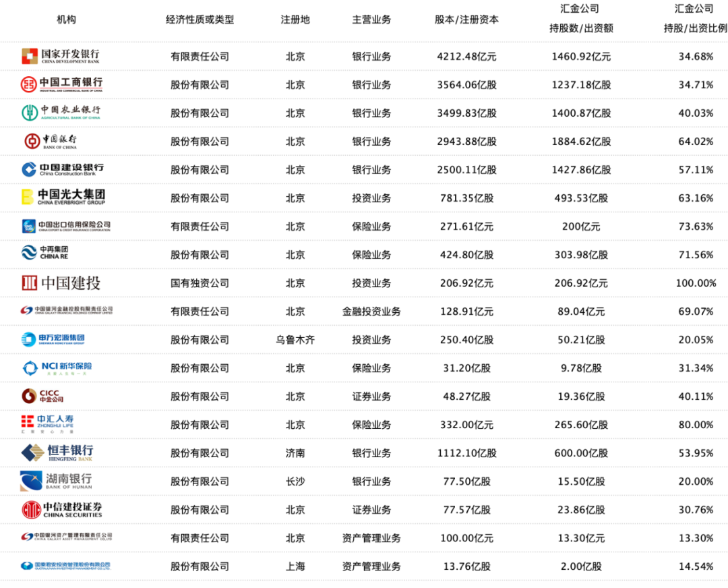This screenshot has width=728, height=588.
Task: Click the 持股/出资比例 column header
Action: tap(695, 28)
